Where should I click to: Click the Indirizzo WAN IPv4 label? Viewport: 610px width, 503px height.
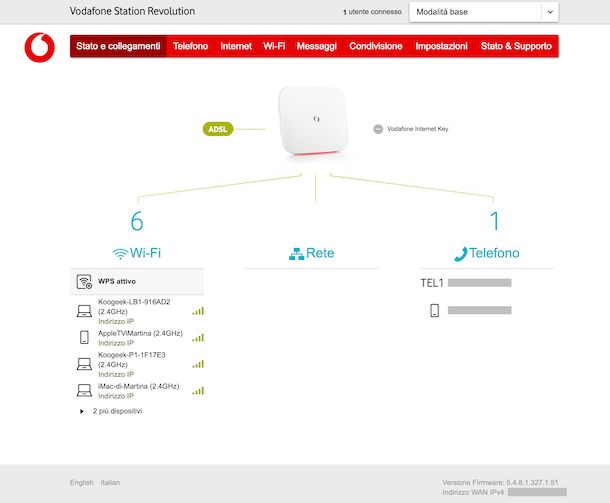pyautogui.click(x=474, y=492)
